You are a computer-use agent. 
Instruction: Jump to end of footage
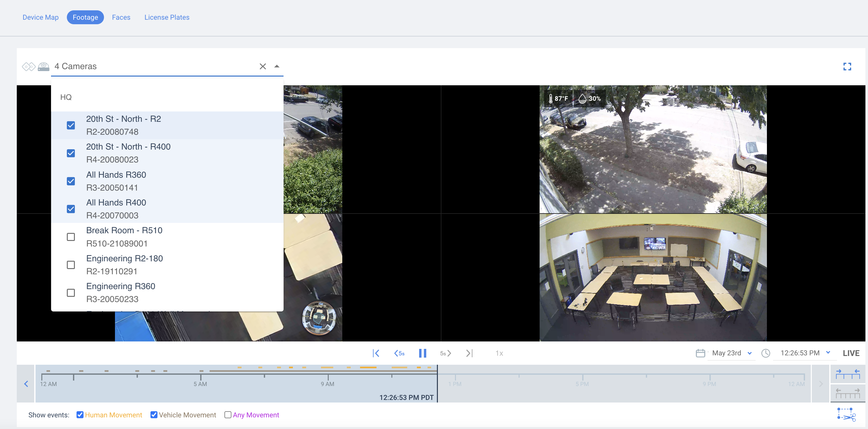(470, 353)
